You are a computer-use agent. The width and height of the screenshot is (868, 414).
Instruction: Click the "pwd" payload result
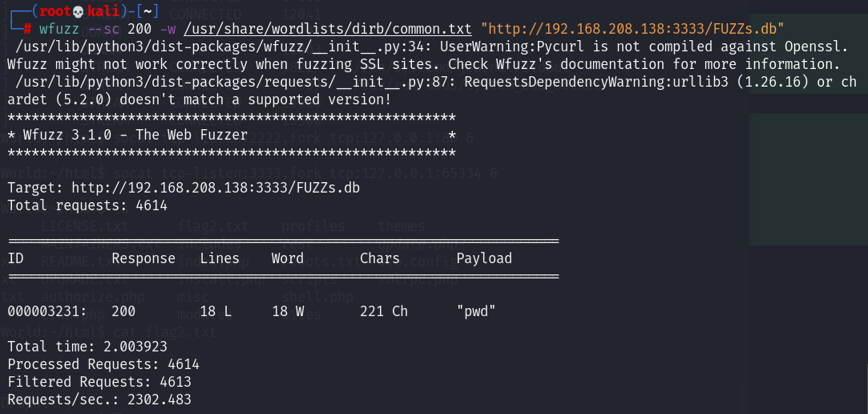click(x=476, y=311)
